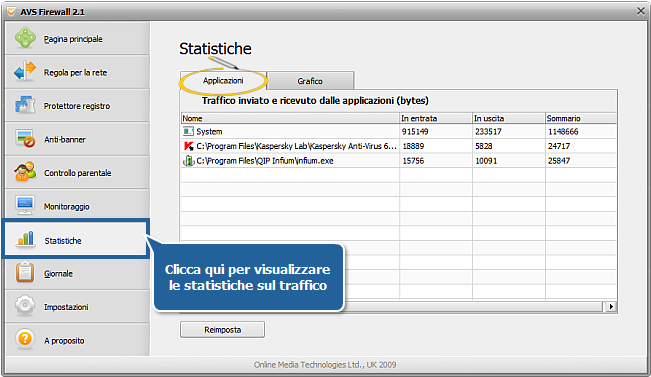This screenshot has height=377, width=651.
Task: Sort by the In uscita column
Action: click(509, 118)
